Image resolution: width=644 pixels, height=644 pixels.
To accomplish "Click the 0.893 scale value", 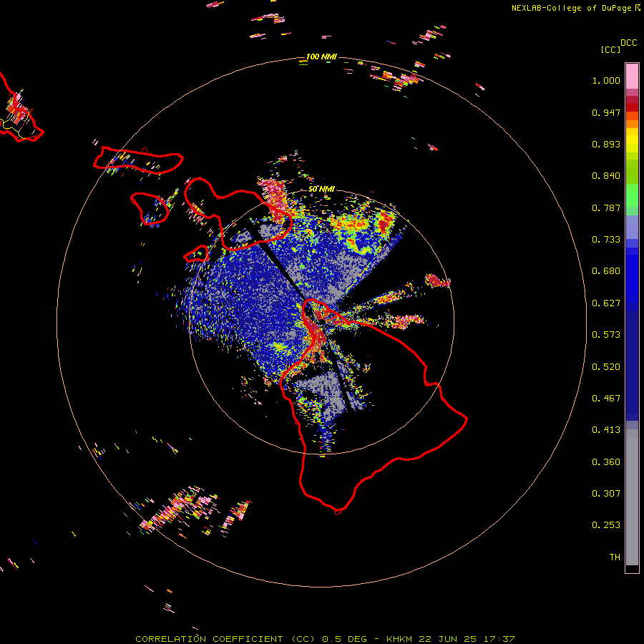I will pos(606,144).
